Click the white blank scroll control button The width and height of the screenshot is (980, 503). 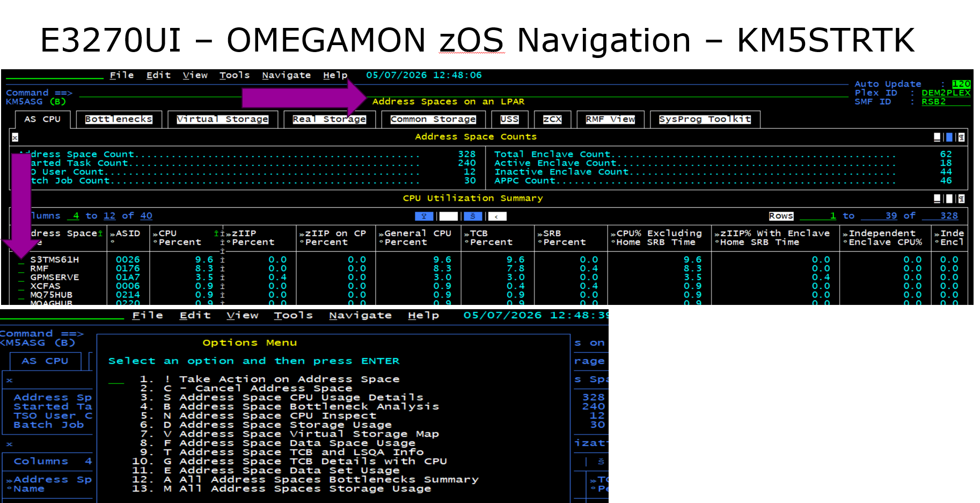pyautogui.click(x=449, y=216)
